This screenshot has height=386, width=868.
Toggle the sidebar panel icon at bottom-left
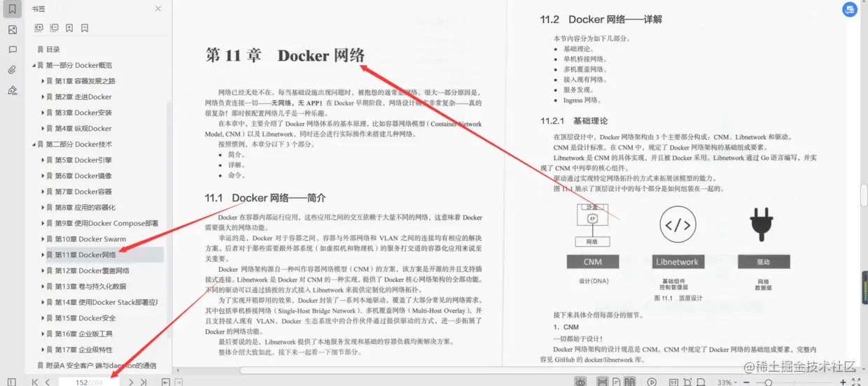11,382
